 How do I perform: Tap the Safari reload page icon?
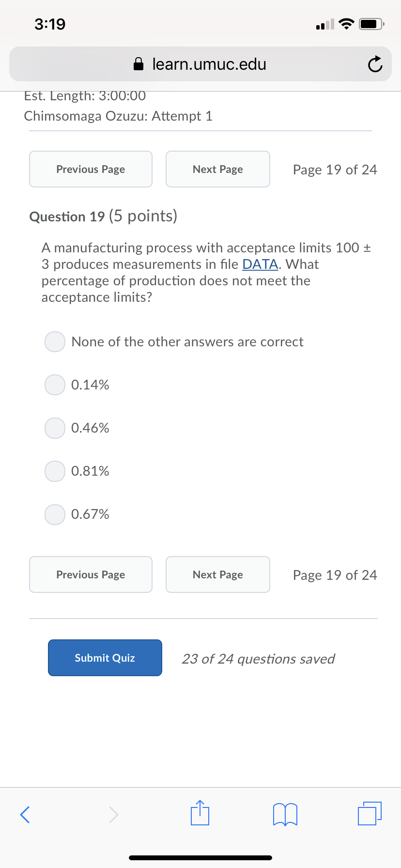(x=374, y=64)
